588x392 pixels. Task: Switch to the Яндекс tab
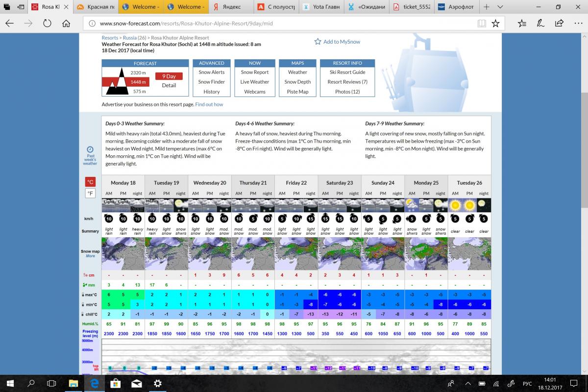[232, 7]
